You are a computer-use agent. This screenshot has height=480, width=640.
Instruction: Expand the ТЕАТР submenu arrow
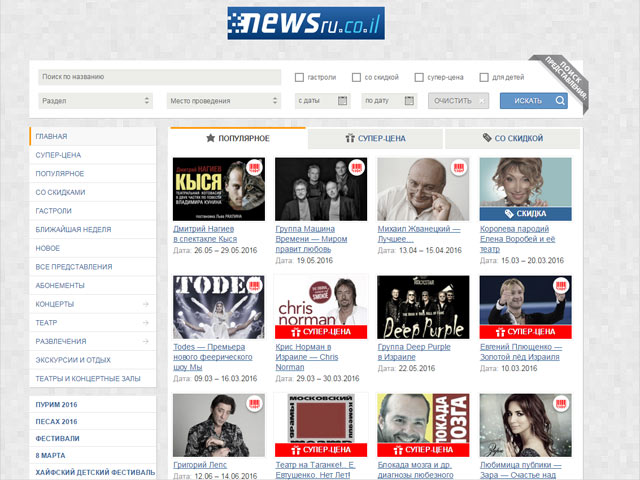(x=145, y=323)
